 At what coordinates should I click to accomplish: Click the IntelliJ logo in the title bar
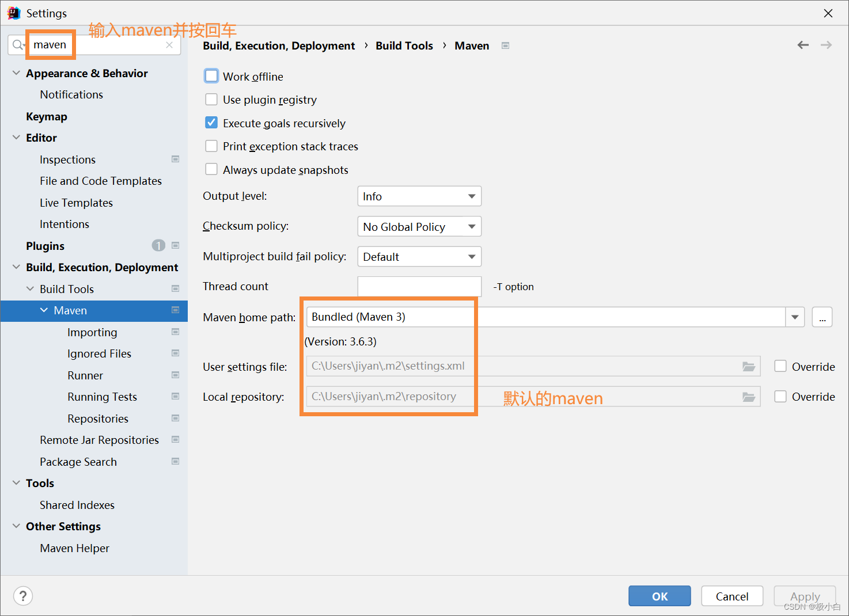13,13
